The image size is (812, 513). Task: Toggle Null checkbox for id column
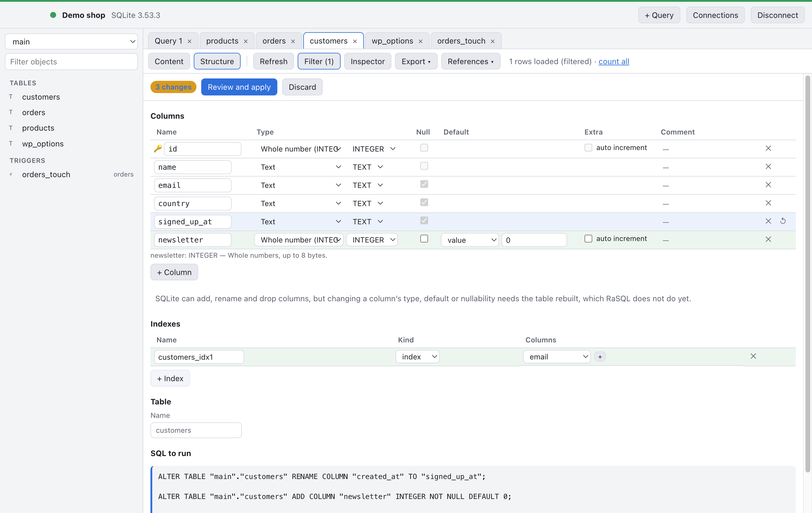pyautogui.click(x=424, y=148)
